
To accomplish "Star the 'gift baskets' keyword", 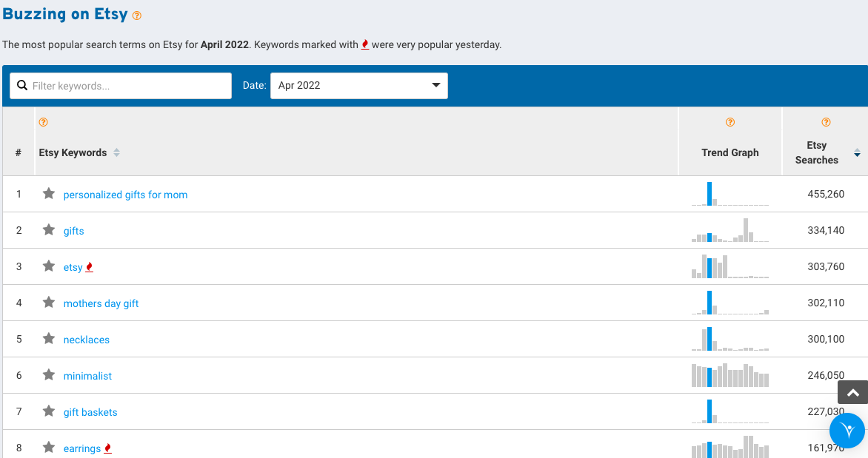I will (x=49, y=411).
